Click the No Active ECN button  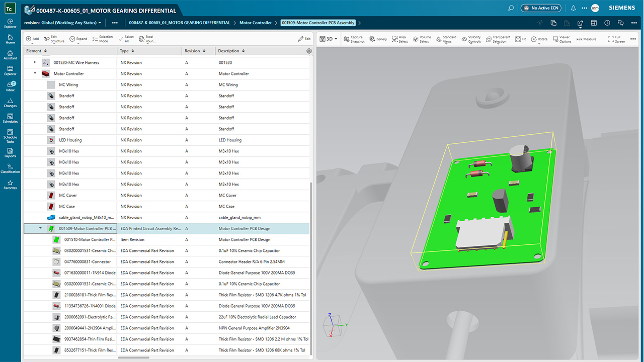coord(540,8)
